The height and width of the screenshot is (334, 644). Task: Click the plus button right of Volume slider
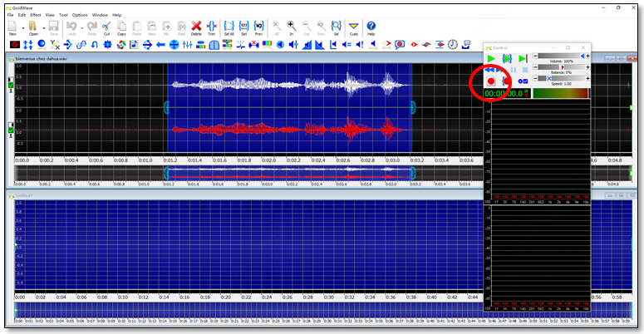pyautogui.click(x=587, y=56)
